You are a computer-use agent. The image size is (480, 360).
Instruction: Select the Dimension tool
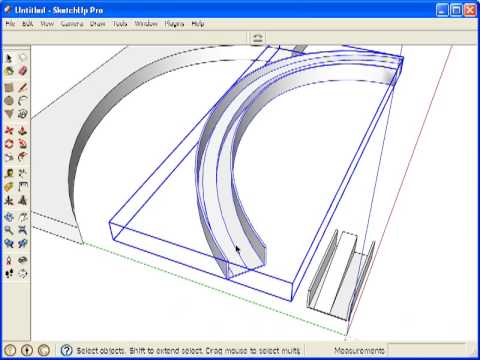[23, 173]
